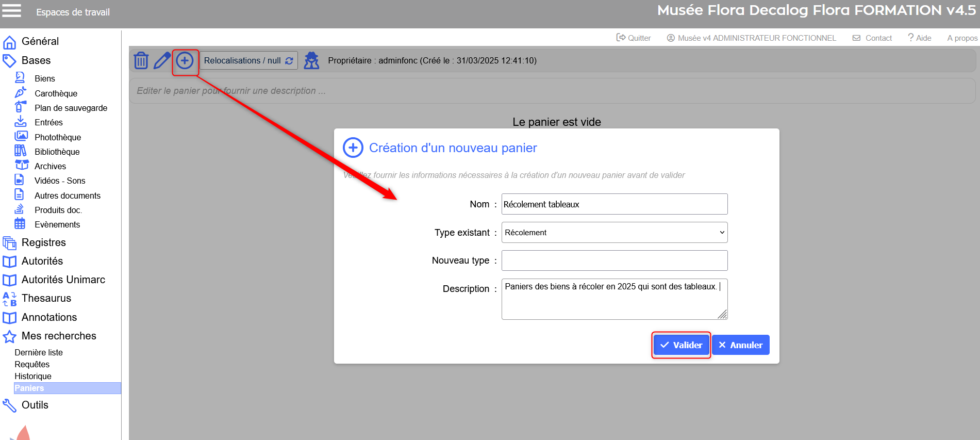Click the trash icon to delete basket
The width and height of the screenshot is (980, 440).
pyautogui.click(x=141, y=60)
